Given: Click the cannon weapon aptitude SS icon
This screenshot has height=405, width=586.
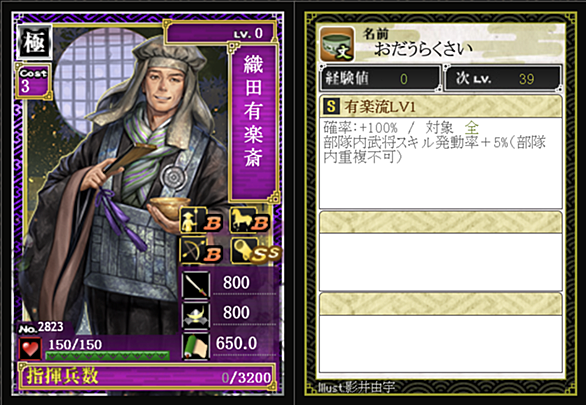Looking at the screenshot, I should (255, 251).
